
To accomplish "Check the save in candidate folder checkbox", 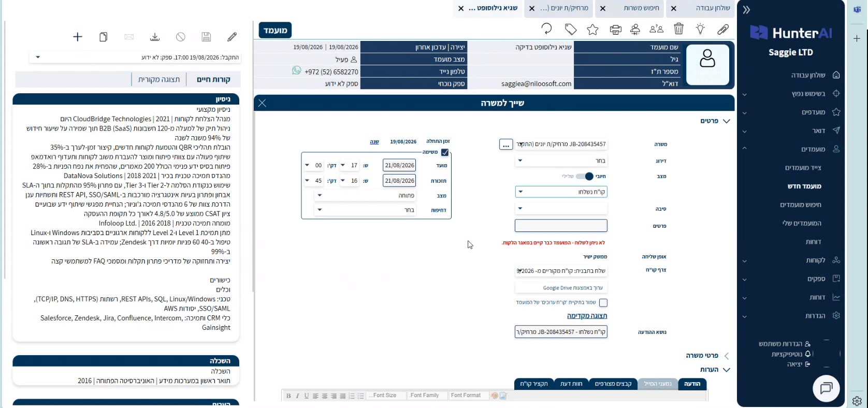I will pos(603,302).
